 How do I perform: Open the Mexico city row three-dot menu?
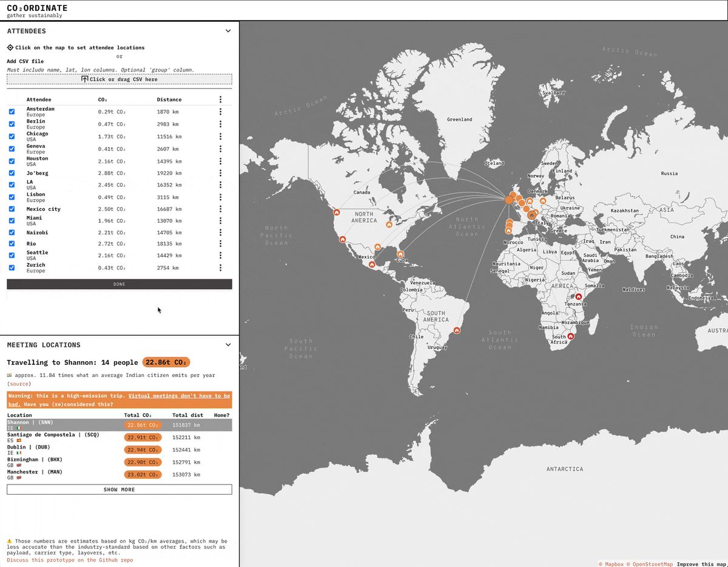pos(220,209)
